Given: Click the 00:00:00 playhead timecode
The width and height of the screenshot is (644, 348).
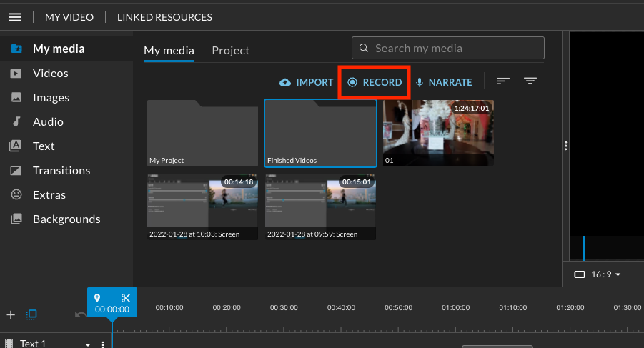Looking at the screenshot, I should (112, 309).
